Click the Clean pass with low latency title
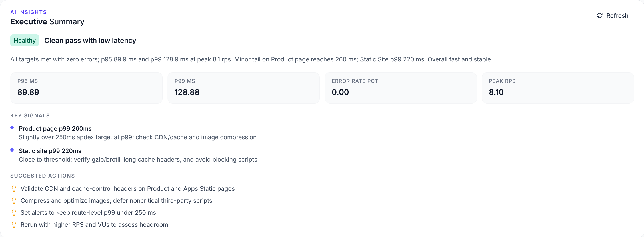 click(90, 41)
